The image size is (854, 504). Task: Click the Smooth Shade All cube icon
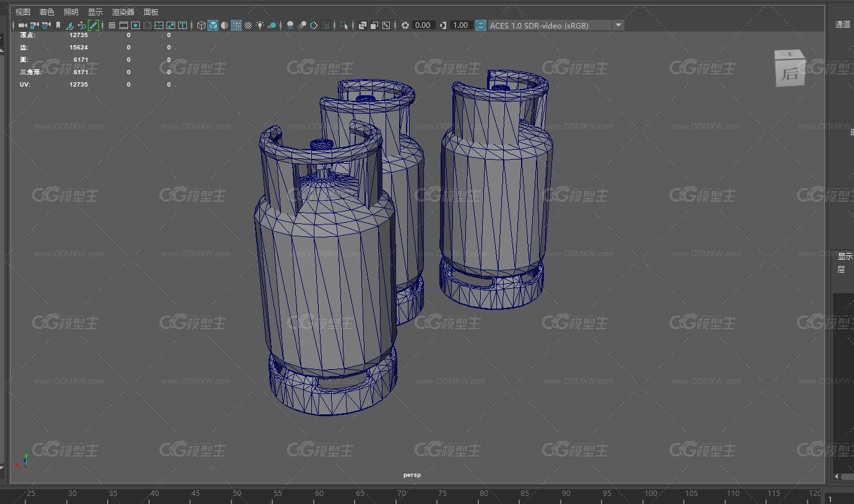[213, 25]
